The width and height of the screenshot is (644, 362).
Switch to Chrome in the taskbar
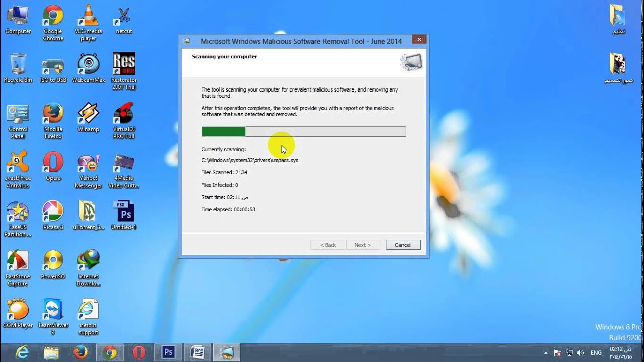pyautogui.click(x=109, y=352)
